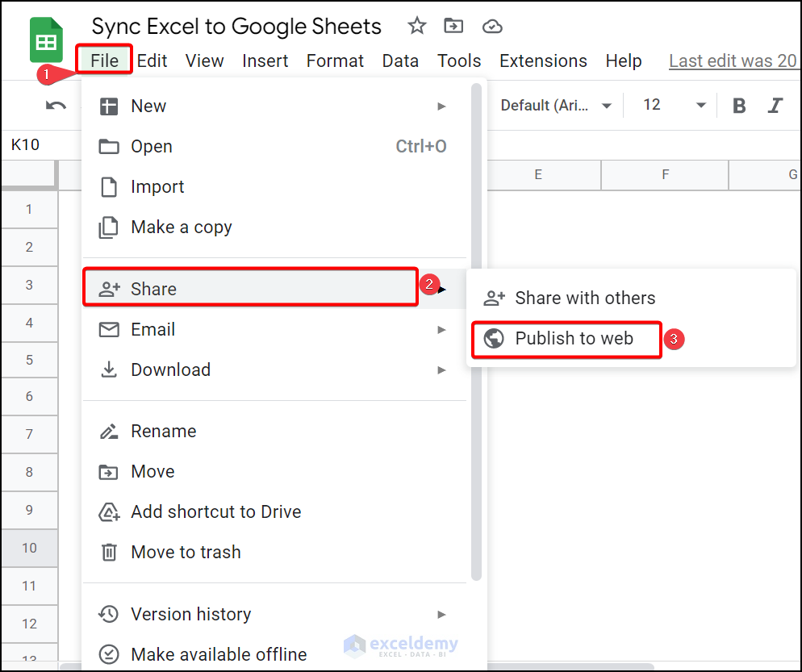The width and height of the screenshot is (802, 672).
Task: Click Make a copy
Action: point(182,227)
